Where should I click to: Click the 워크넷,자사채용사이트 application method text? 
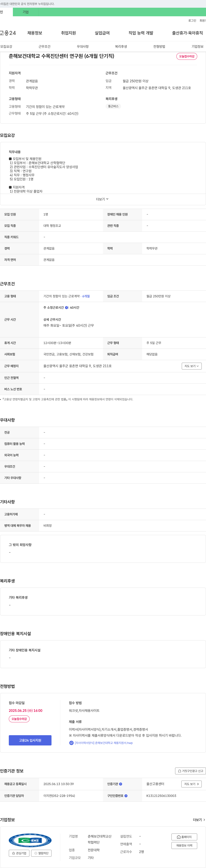pos(84,710)
